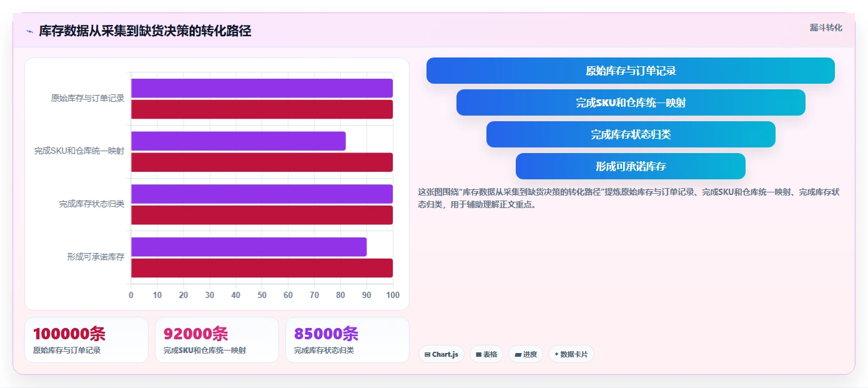Click the chart axis label 形成可承诺库存
The height and width of the screenshot is (388, 868).
click(x=96, y=257)
